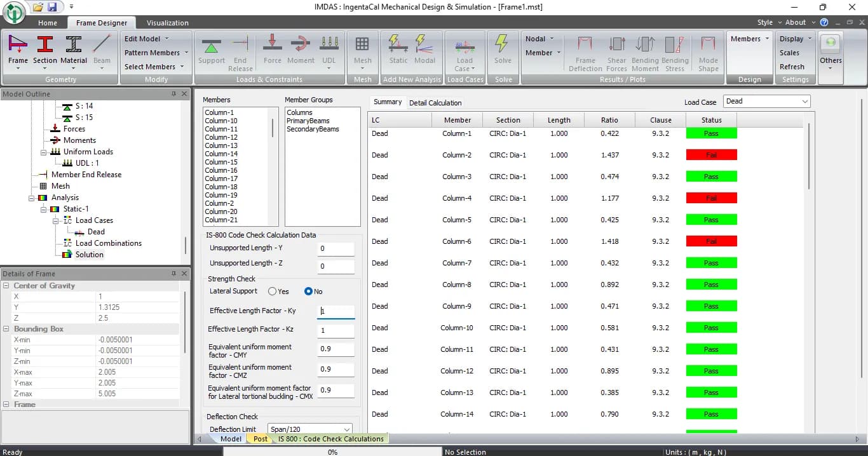The image size is (868, 456).
Task: Unpin the Model Outline panel
Action: pos(174,93)
